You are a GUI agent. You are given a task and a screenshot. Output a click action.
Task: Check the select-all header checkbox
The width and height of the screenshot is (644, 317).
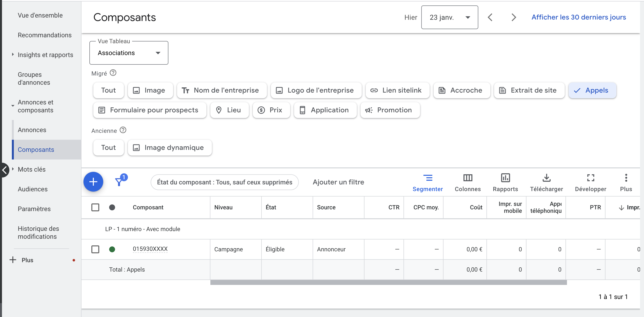click(x=95, y=207)
